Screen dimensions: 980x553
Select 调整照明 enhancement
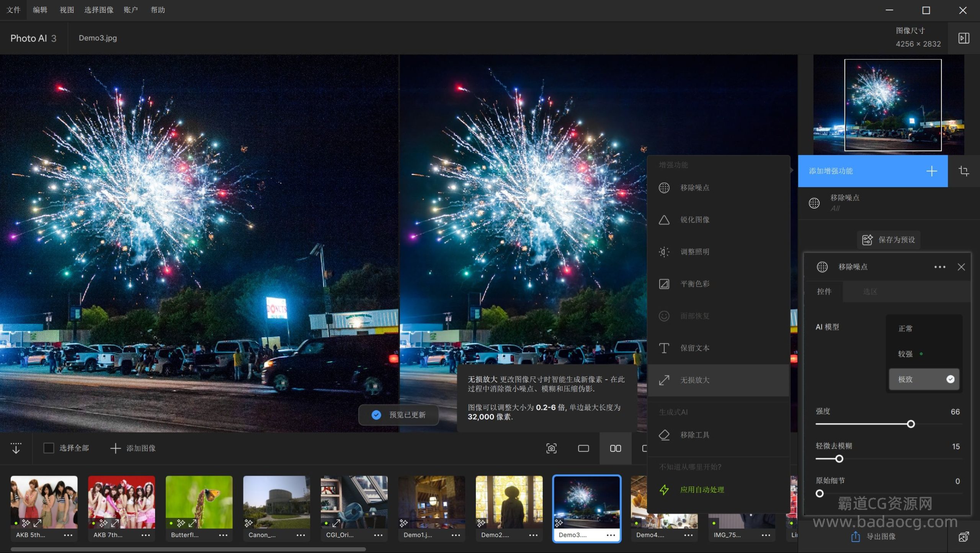[x=718, y=252]
